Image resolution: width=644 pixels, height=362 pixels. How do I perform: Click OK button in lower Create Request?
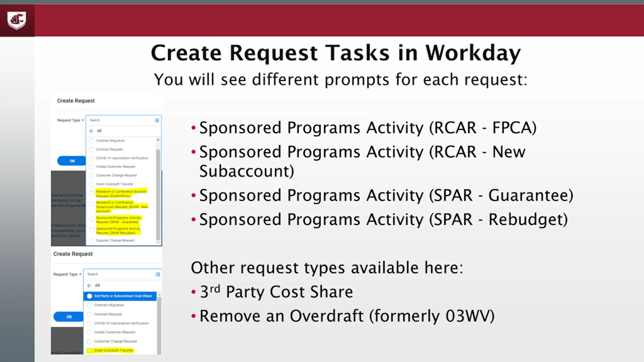pos(69,317)
